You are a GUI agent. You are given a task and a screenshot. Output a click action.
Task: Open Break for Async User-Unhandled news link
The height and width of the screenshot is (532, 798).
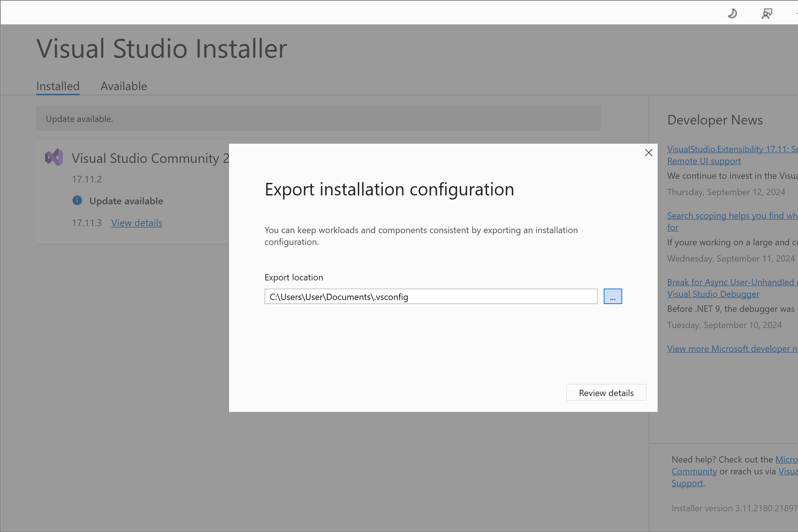click(x=732, y=288)
